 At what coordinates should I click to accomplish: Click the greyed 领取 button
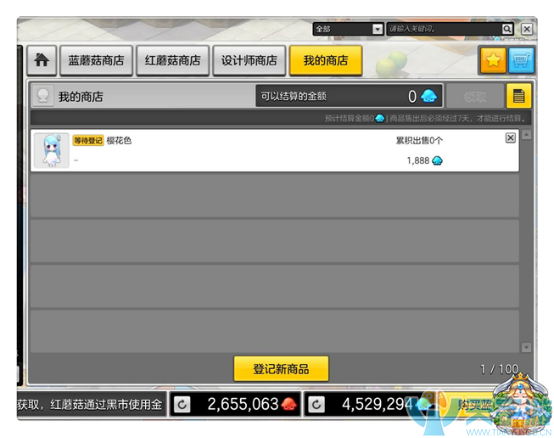[x=475, y=96]
